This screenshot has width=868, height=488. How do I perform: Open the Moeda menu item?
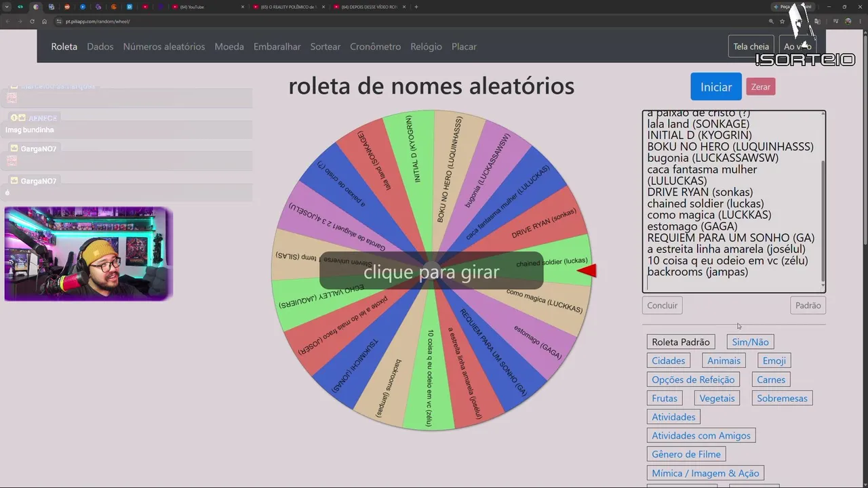click(x=229, y=47)
